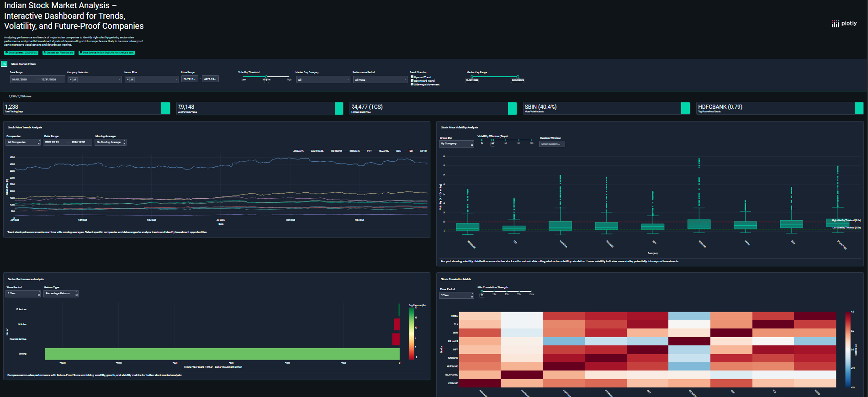868x397 pixels.
Task: Clear the Return Type dropdown selection
Action: [x=76, y=295]
